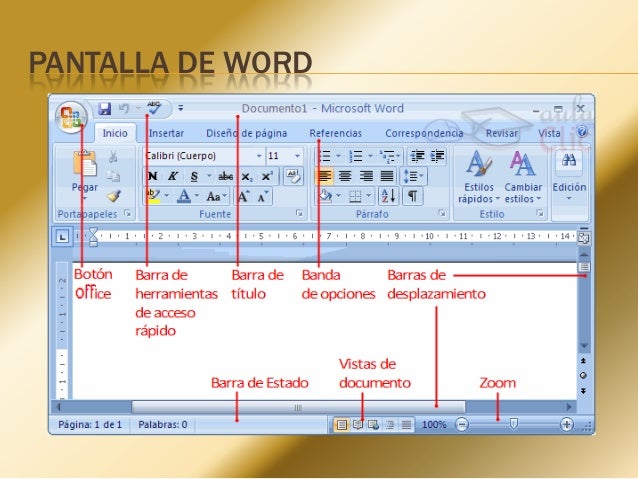Viewport: 638px width, 479px height.
Task: Apply the font color A button
Action: tap(184, 197)
